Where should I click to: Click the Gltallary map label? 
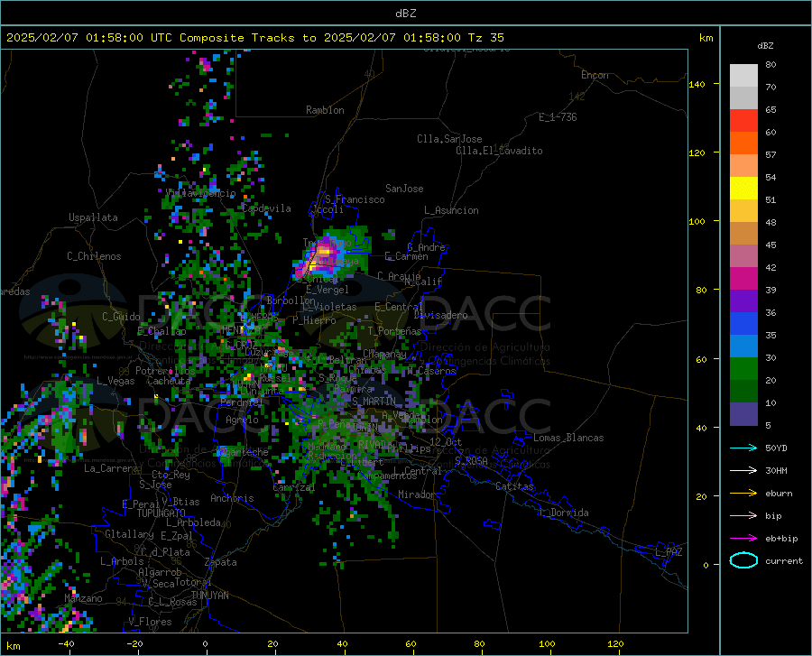click(129, 534)
